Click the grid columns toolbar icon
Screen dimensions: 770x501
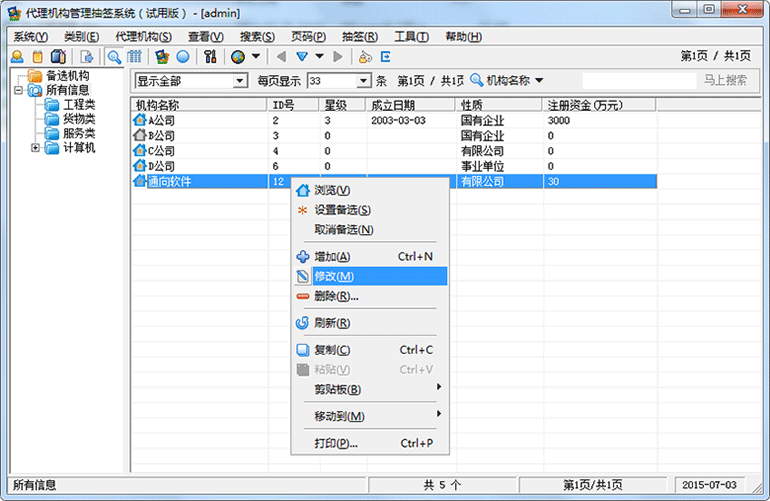coord(134,57)
